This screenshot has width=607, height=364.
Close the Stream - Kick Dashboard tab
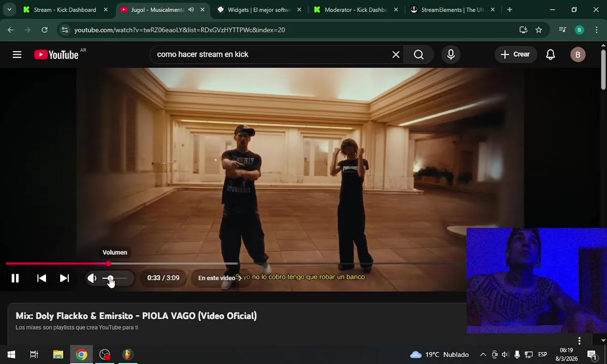point(105,10)
